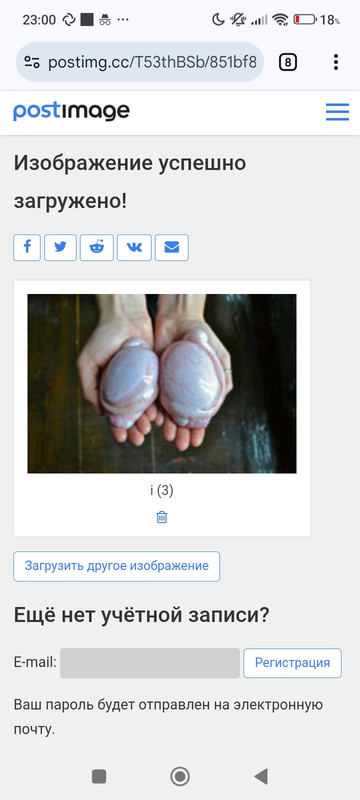Open the browser tab switcher showing 8
Viewport: 360px width, 800px height.
(x=288, y=63)
